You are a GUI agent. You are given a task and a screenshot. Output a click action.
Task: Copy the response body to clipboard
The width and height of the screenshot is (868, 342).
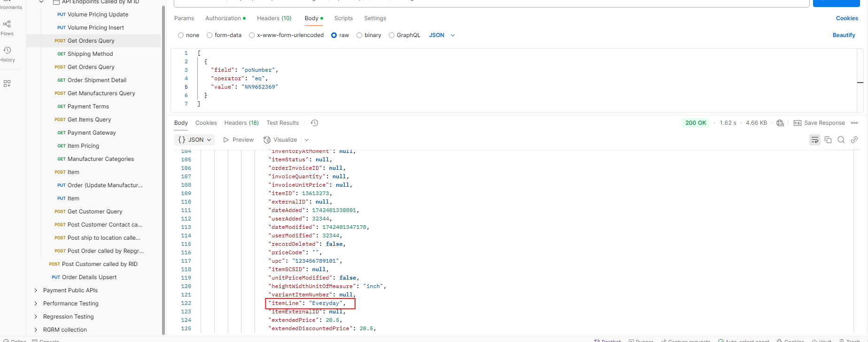click(x=828, y=140)
